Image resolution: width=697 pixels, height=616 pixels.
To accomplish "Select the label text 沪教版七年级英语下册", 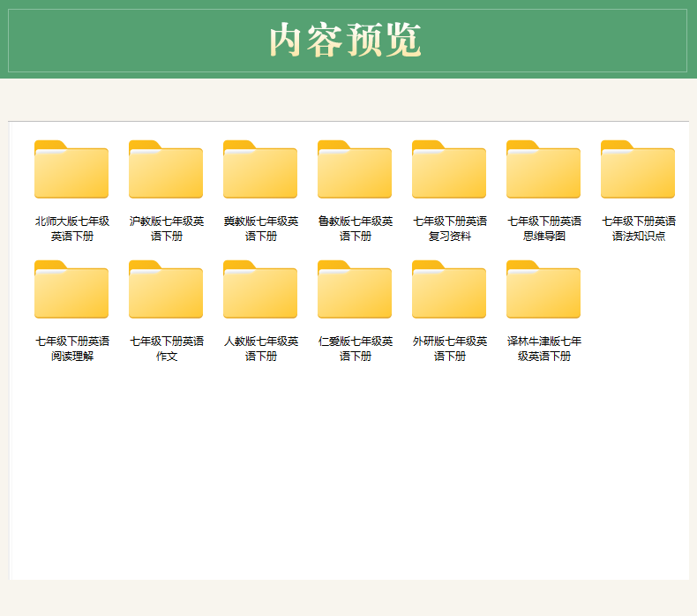I will coord(167,229).
